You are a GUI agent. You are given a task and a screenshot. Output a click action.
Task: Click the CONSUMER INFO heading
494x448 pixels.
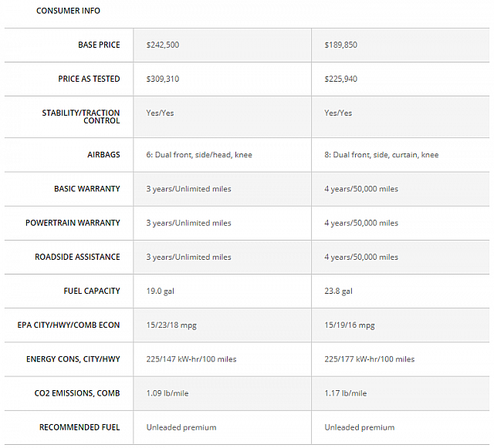click(x=68, y=11)
